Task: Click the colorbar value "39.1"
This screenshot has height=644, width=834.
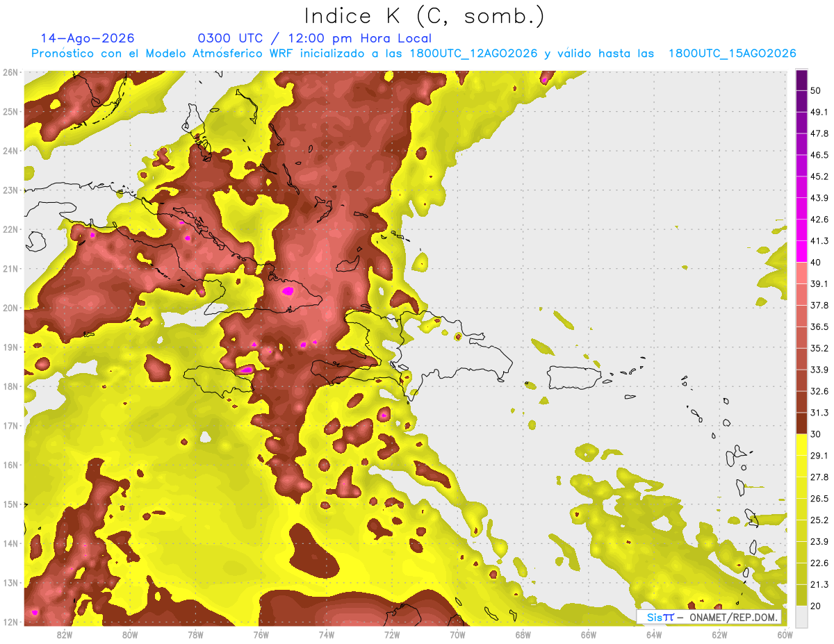Action: [820, 284]
